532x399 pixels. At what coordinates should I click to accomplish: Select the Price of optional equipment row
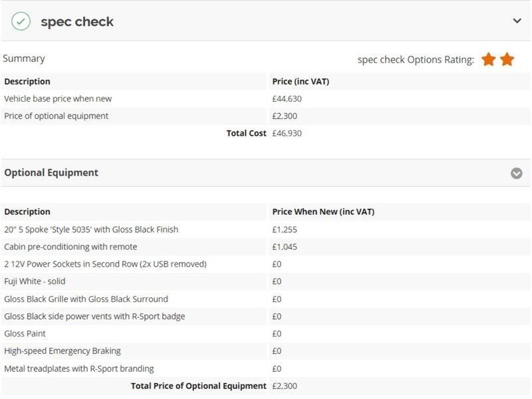coord(265,116)
